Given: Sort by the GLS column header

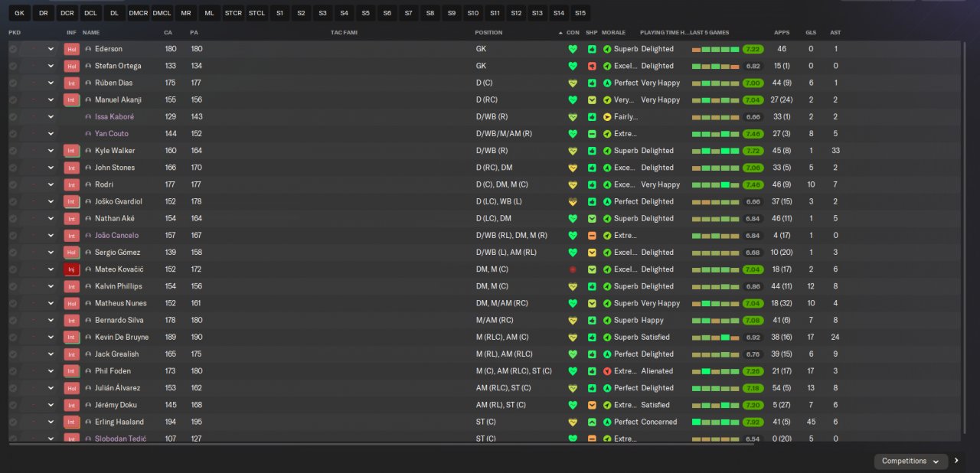Looking at the screenshot, I should tap(811, 33).
